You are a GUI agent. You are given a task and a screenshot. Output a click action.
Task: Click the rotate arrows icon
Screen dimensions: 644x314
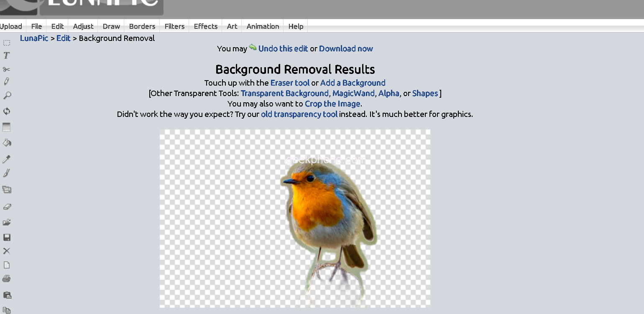(x=7, y=111)
